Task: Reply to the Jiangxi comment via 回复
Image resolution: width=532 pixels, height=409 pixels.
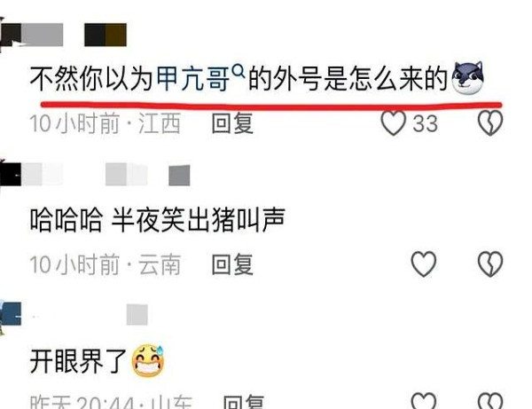Action: pos(232,123)
